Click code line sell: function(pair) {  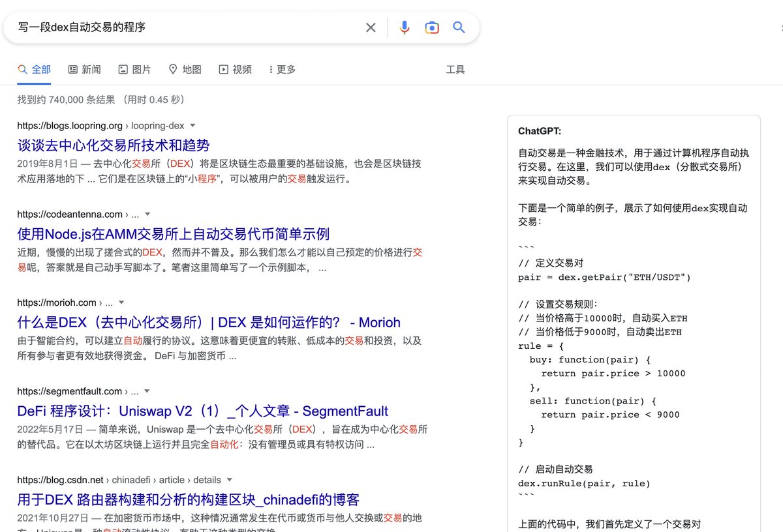point(592,401)
